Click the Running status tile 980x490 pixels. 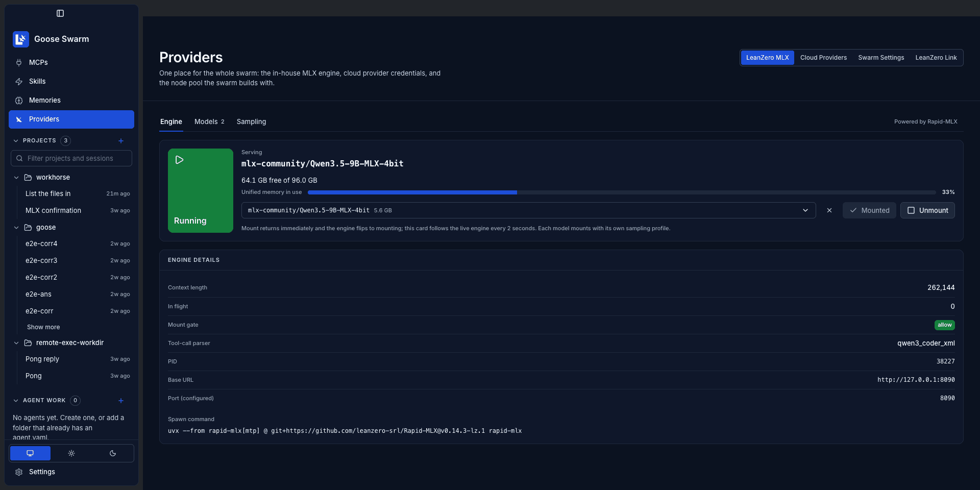tap(201, 191)
